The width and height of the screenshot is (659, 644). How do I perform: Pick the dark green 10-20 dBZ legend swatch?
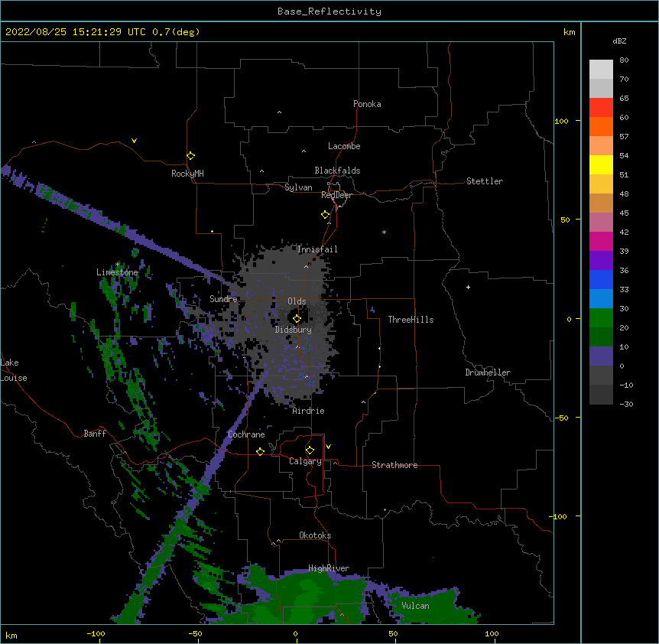(x=601, y=337)
